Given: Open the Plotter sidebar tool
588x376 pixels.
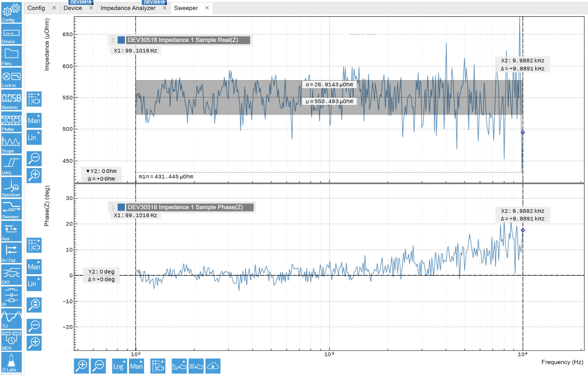Looking at the screenshot, I should point(11,122).
